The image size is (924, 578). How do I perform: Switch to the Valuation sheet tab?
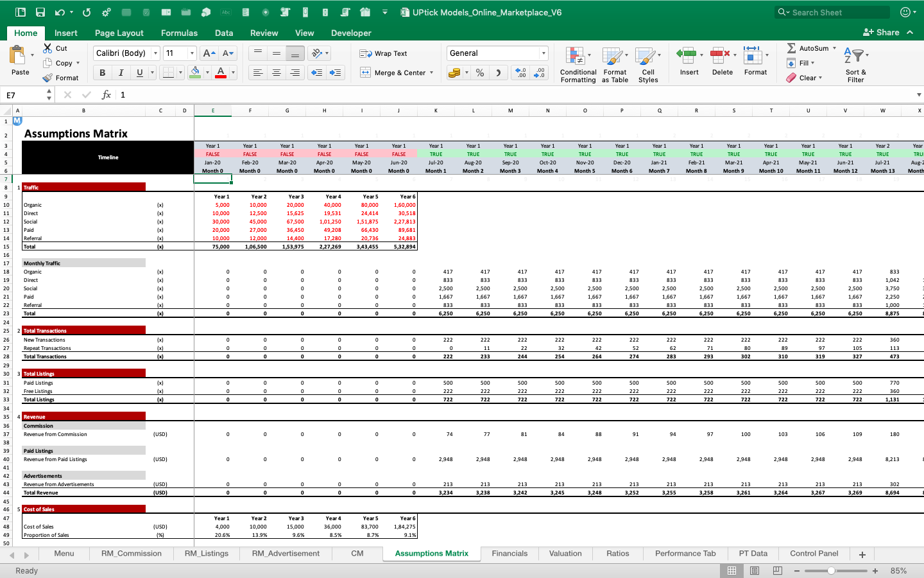(x=565, y=554)
